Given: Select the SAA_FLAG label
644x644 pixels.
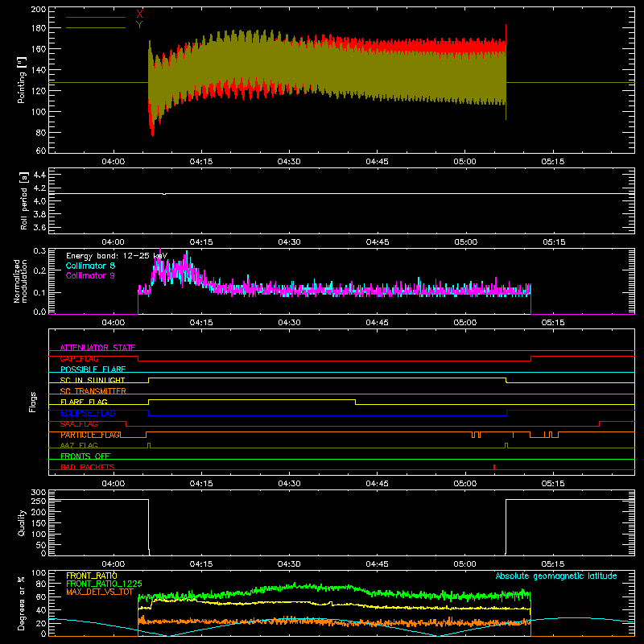Looking at the screenshot, I should (x=79, y=424).
